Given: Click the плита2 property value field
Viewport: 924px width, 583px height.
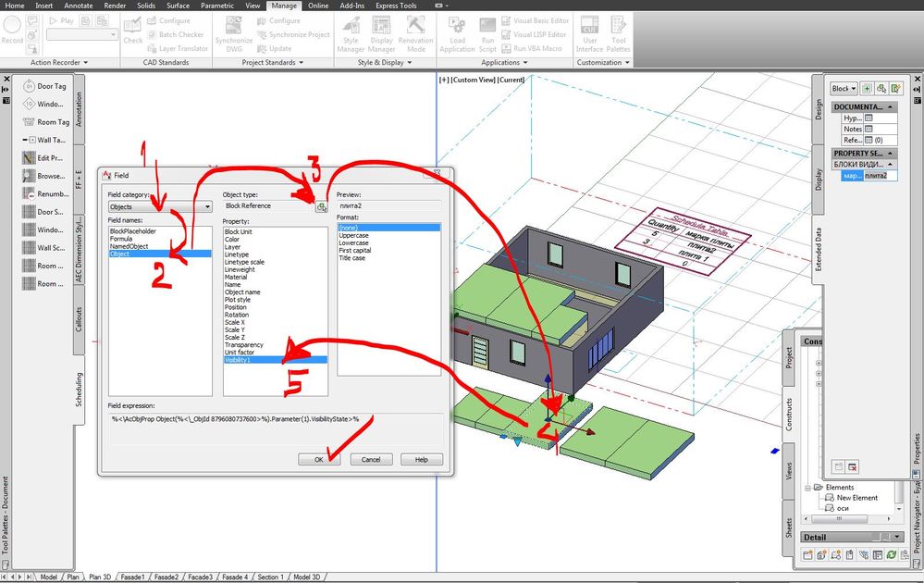Looking at the screenshot, I should (x=880, y=176).
